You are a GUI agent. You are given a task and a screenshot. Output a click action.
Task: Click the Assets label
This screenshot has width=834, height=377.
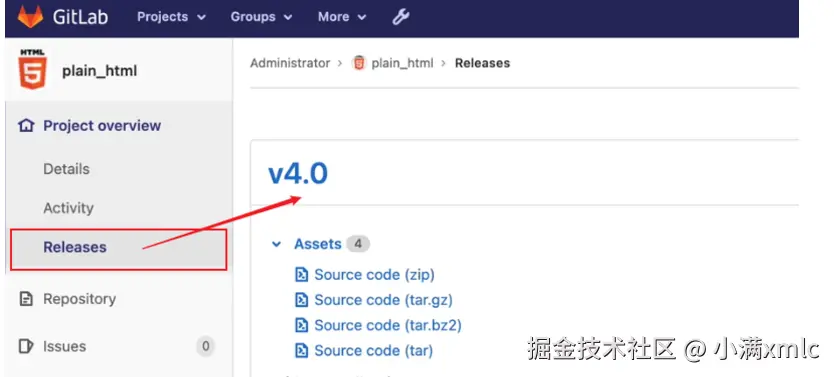(318, 244)
